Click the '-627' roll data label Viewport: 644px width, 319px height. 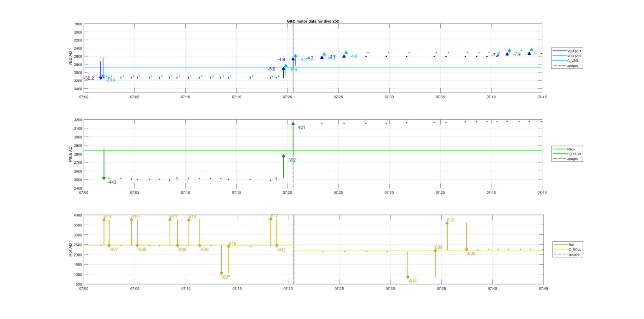click(225, 277)
